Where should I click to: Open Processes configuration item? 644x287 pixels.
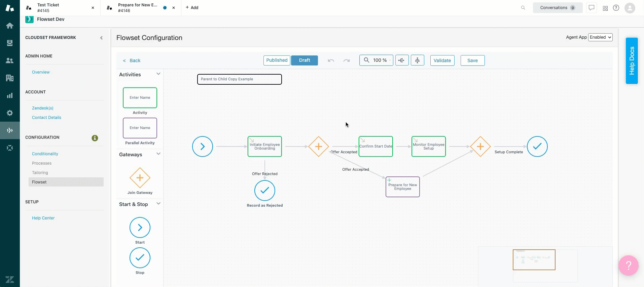pyautogui.click(x=42, y=163)
